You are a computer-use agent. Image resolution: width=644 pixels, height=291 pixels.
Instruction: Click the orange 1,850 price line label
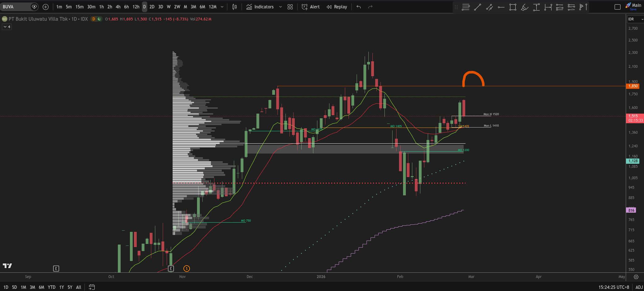pyautogui.click(x=633, y=86)
